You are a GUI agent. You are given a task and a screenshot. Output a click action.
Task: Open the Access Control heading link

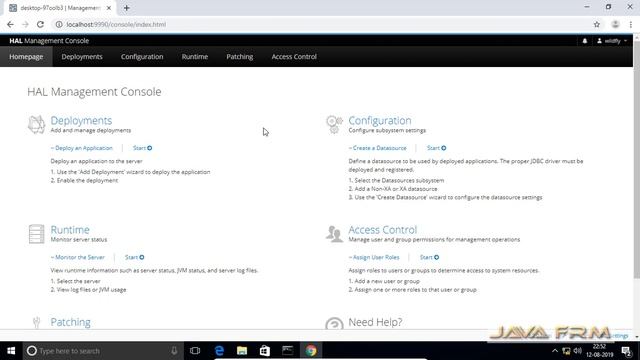pyautogui.click(x=382, y=230)
